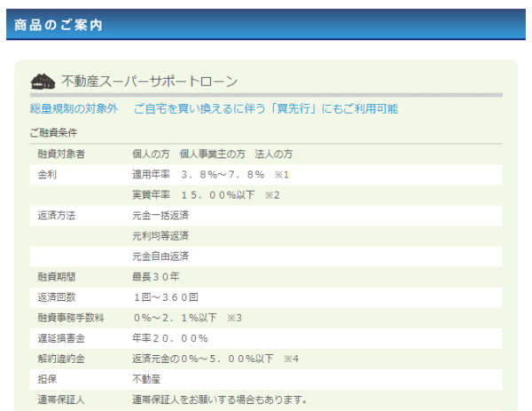Image resolution: width=532 pixels, height=411 pixels.
Task: Click the '商品のご案内' header banner
Action: point(266,25)
